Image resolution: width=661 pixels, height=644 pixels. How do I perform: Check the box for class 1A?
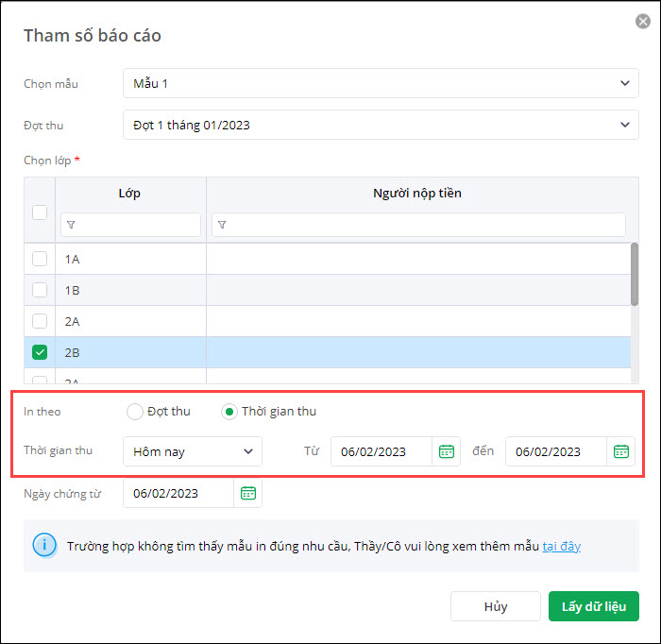tap(40, 259)
